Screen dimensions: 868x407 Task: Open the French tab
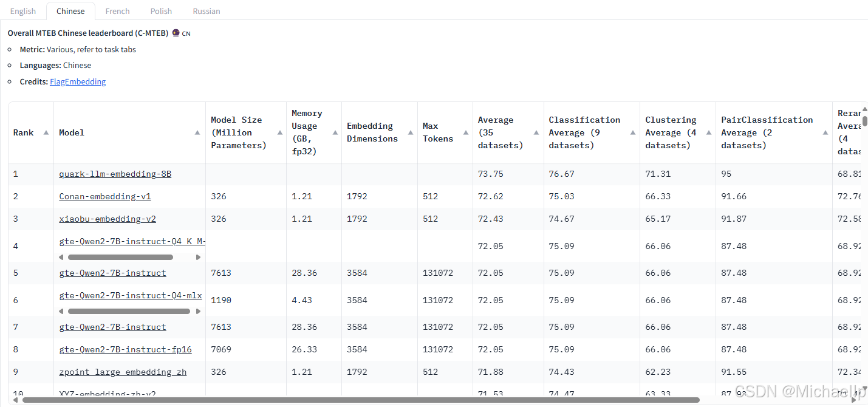pyautogui.click(x=117, y=11)
